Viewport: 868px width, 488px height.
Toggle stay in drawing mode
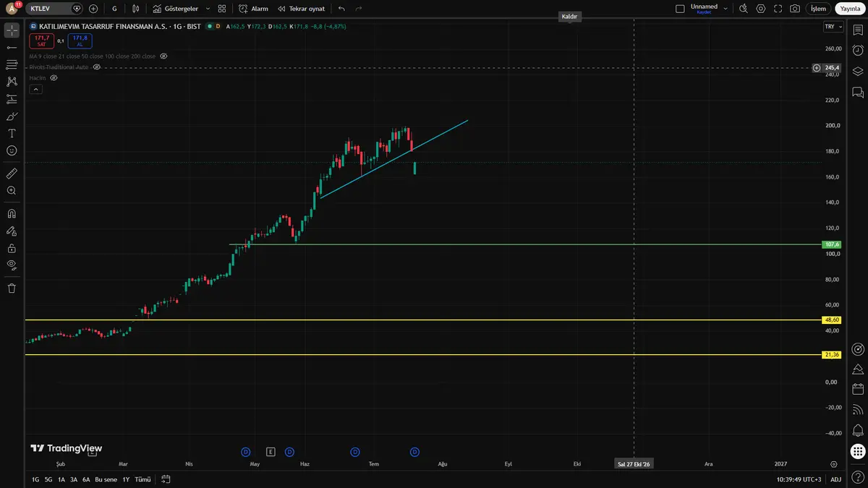tap(12, 231)
